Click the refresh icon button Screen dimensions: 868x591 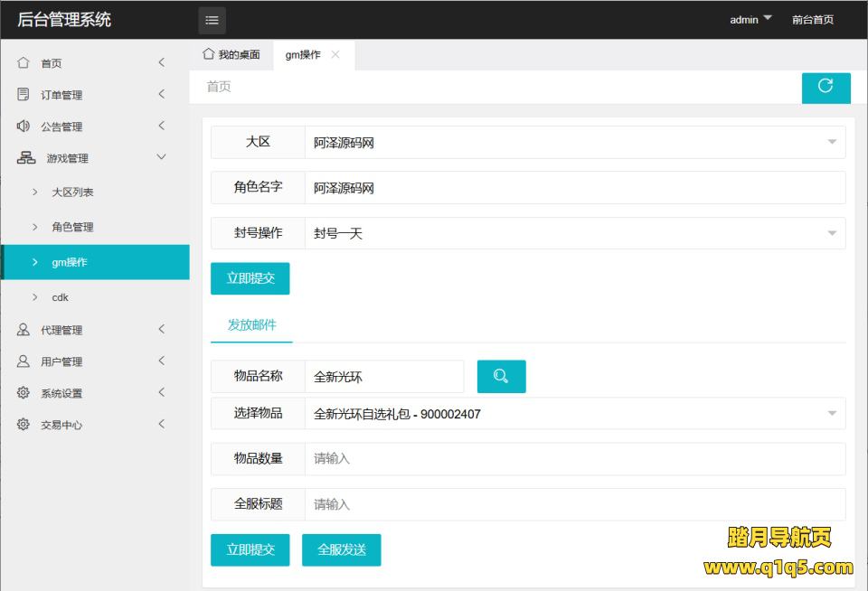coord(826,87)
